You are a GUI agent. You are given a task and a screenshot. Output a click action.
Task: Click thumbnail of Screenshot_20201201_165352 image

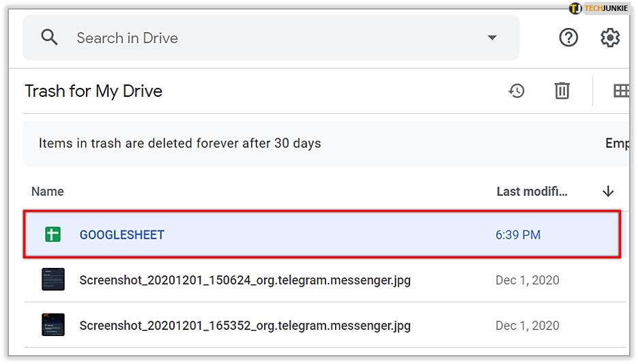tap(53, 325)
